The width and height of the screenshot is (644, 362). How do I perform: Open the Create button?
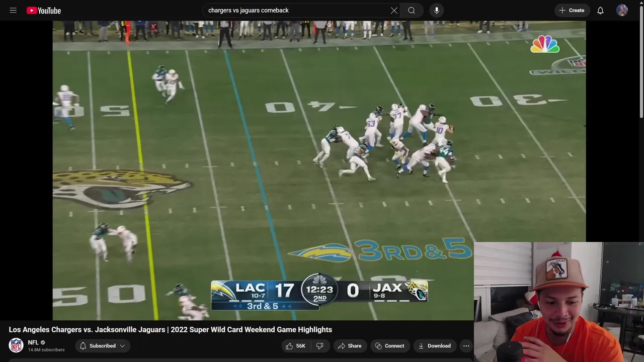pos(572,10)
